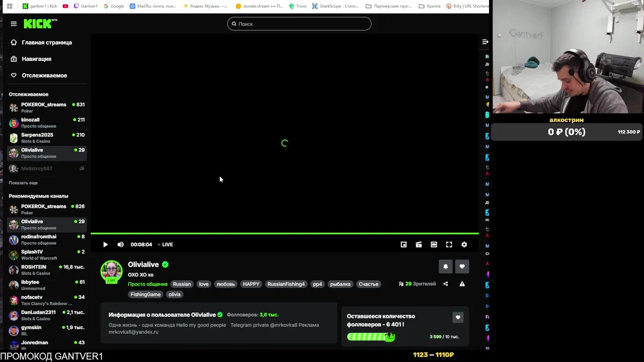Open Партнерские прог... bookmarks folder
Screen dimensions: 644x362
(388, 6)
